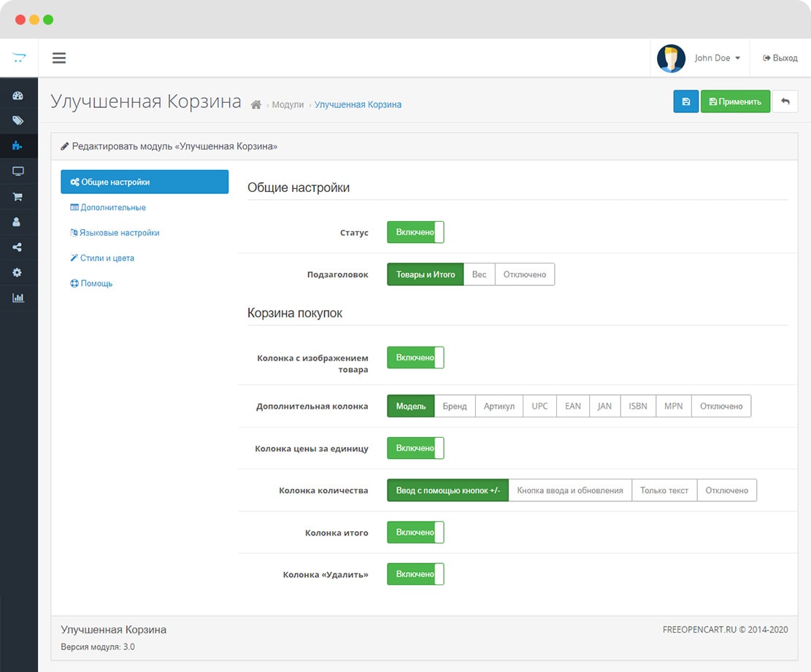Select Кнопка ввода и обновления option

point(570,490)
